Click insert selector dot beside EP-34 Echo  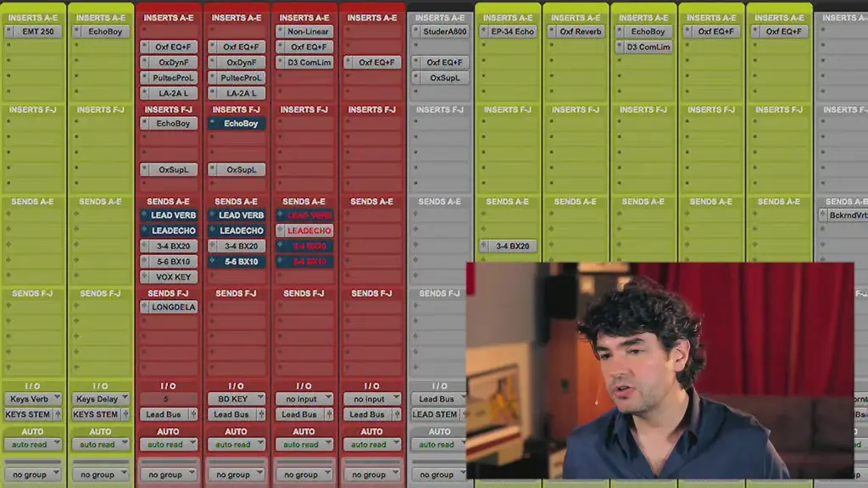484,31
